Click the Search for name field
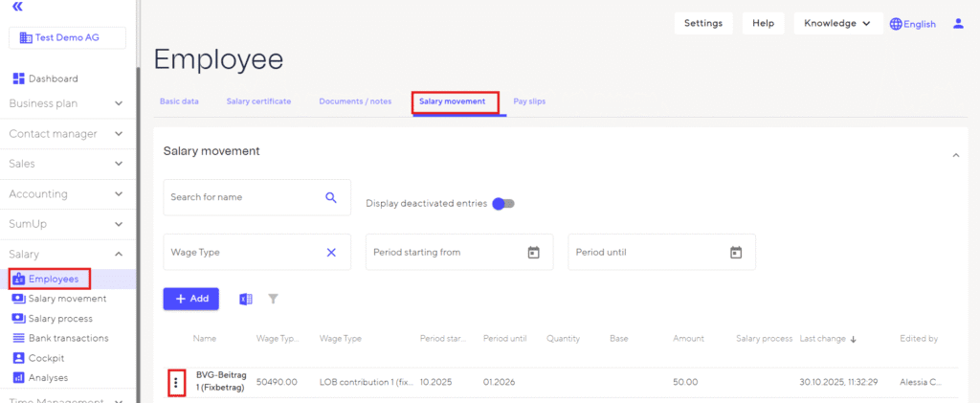980x403 pixels. pyautogui.click(x=244, y=197)
